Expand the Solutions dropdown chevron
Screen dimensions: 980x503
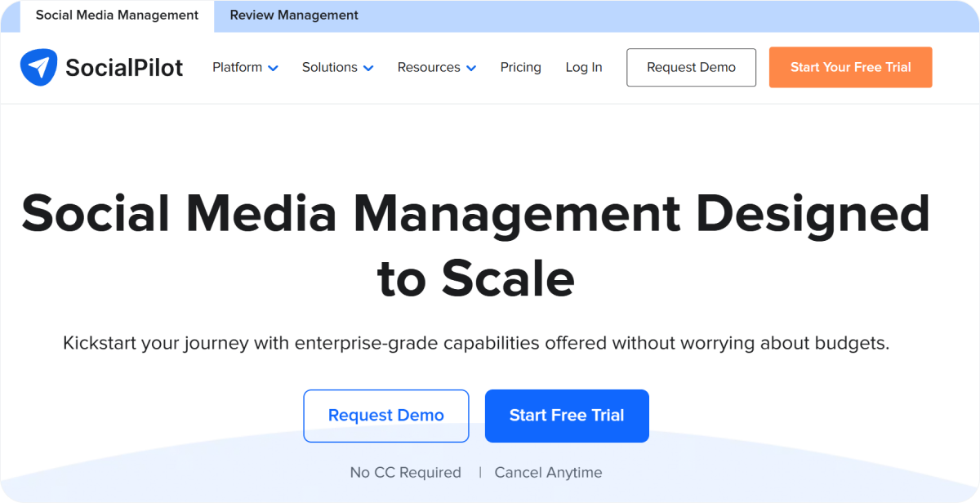point(368,68)
